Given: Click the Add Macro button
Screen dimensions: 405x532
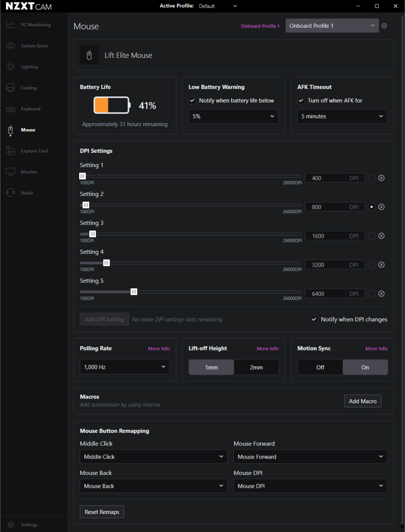Looking at the screenshot, I should point(363,401).
